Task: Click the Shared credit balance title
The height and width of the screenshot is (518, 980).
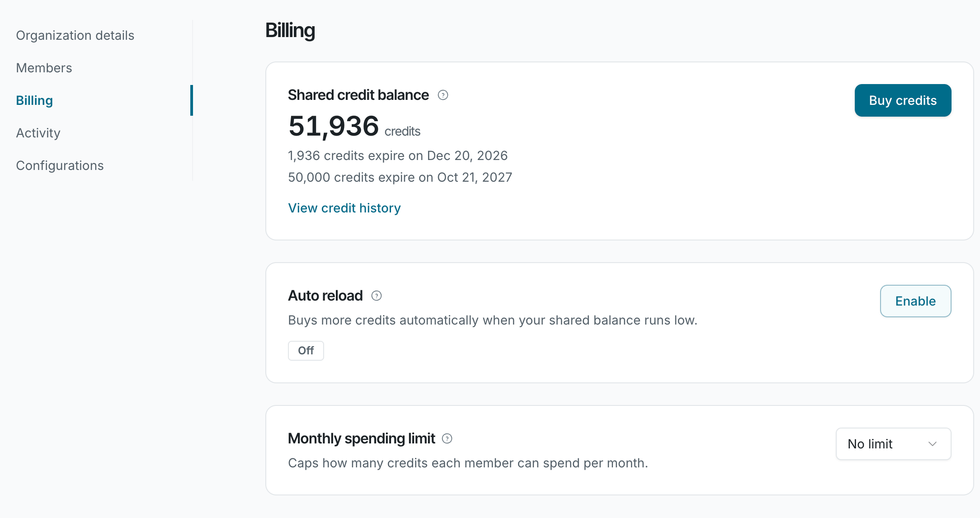Action: [358, 95]
